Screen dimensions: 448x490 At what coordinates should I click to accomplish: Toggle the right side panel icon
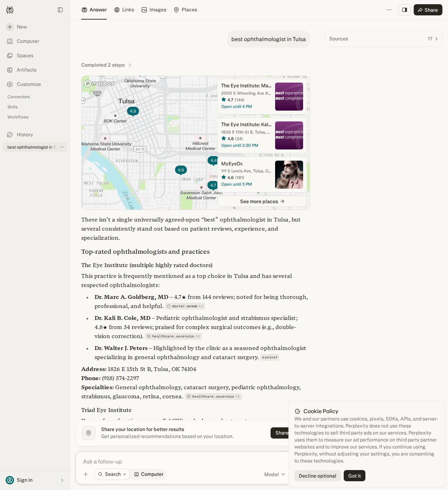click(405, 10)
